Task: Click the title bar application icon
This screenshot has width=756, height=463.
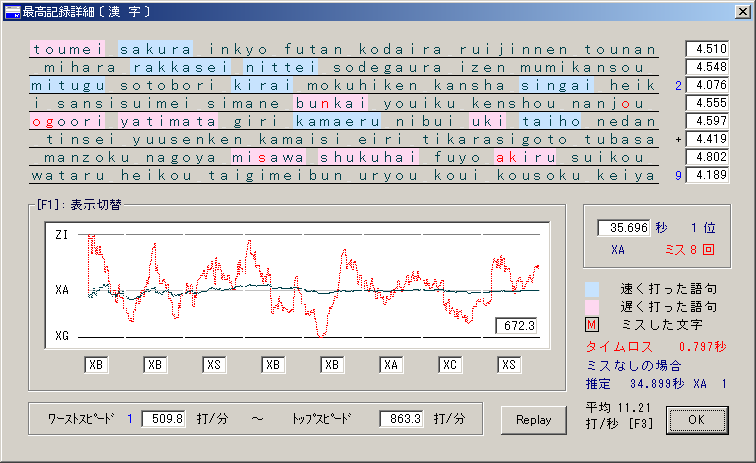Action: (x=12, y=12)
